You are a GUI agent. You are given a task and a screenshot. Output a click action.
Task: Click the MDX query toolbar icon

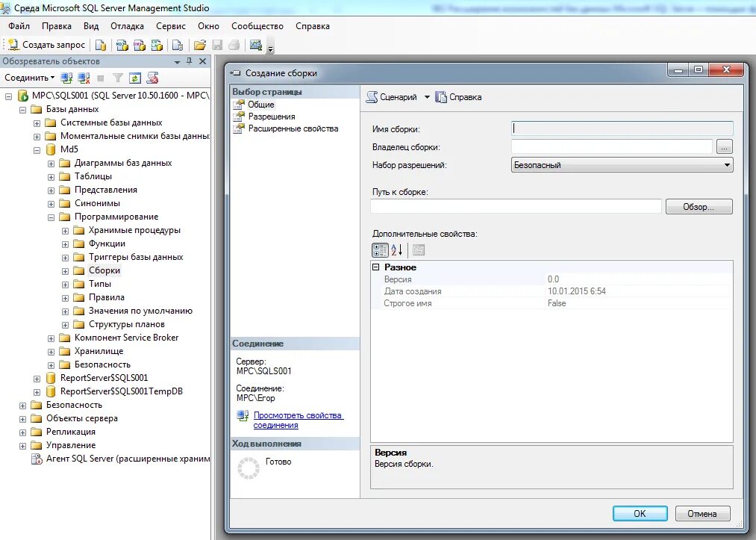(x=122, y=45)
